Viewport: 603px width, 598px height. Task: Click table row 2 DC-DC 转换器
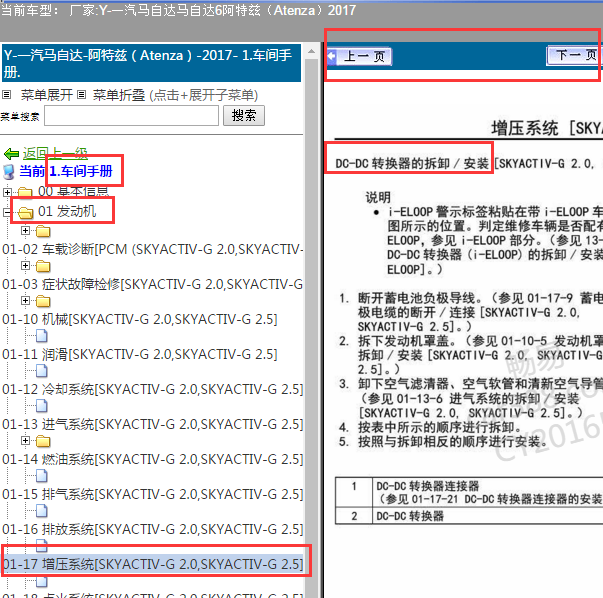pyautogui.click(x=469, y=516)
